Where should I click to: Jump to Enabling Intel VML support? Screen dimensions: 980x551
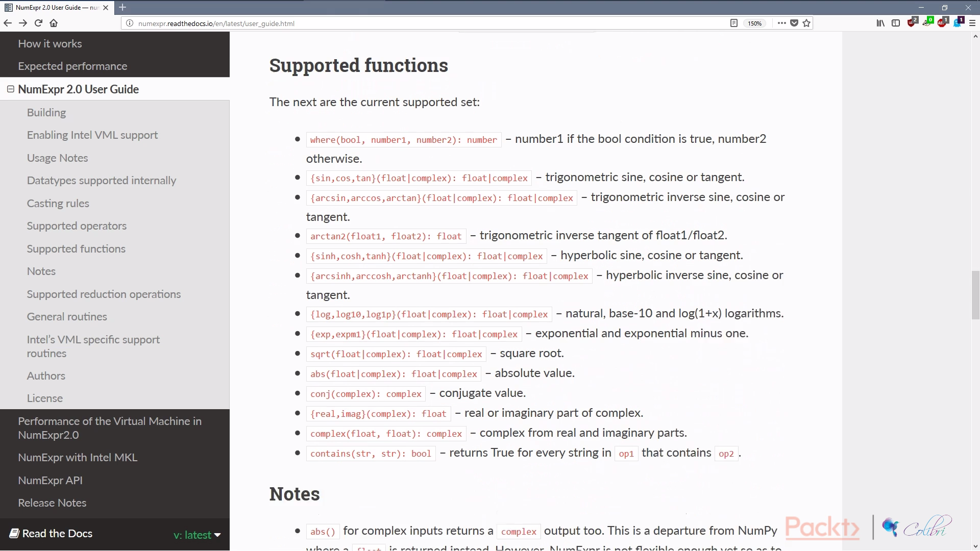(92, 135)
